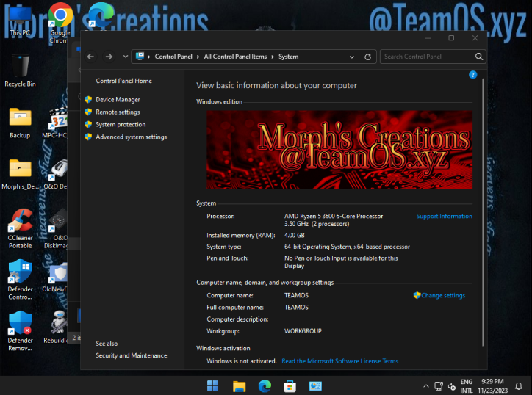Open Advanced system settings
Image resolution: width=532 pixels, height=395 pixels.
coord(132,137)
